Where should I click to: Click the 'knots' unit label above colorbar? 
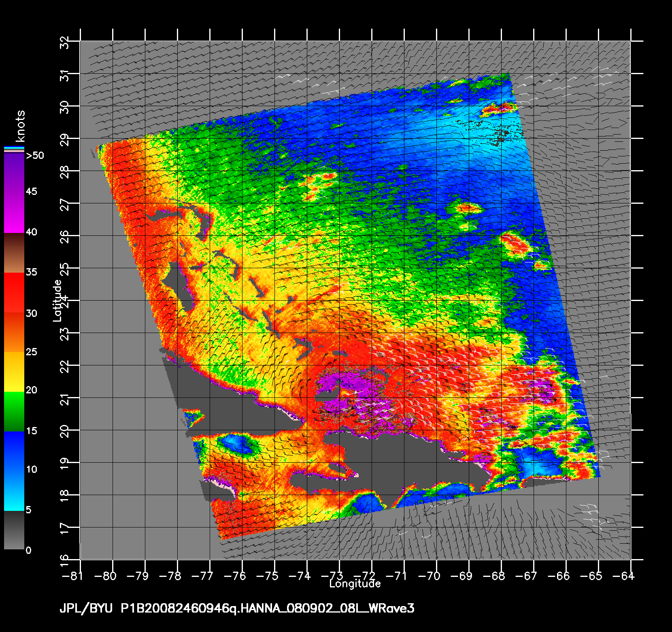(20, 126)
